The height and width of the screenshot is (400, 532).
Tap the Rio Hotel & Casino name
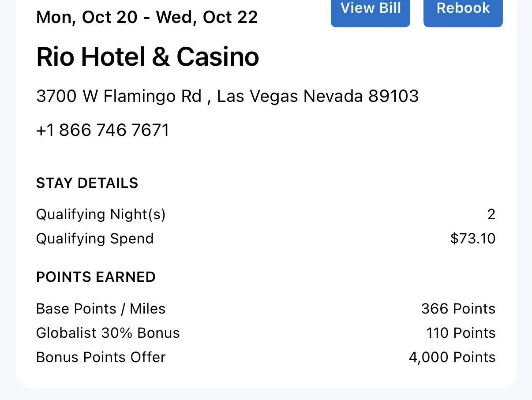[147, 57]
